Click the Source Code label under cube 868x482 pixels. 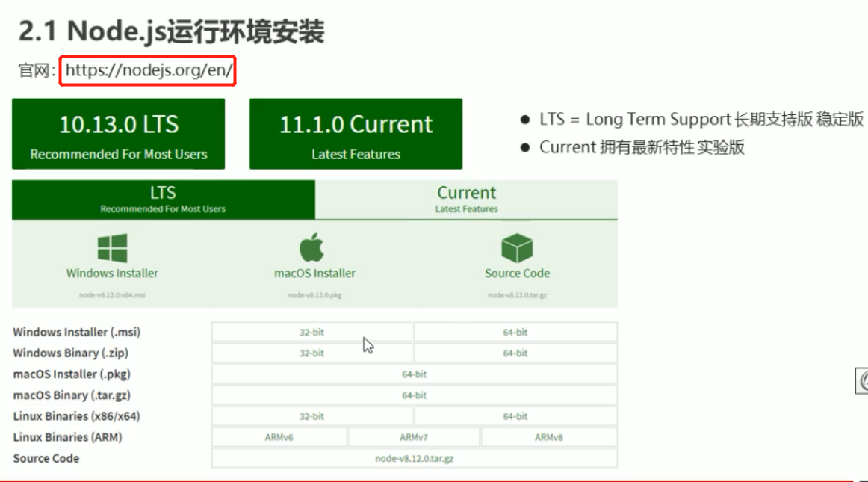(x=517, y=274)
